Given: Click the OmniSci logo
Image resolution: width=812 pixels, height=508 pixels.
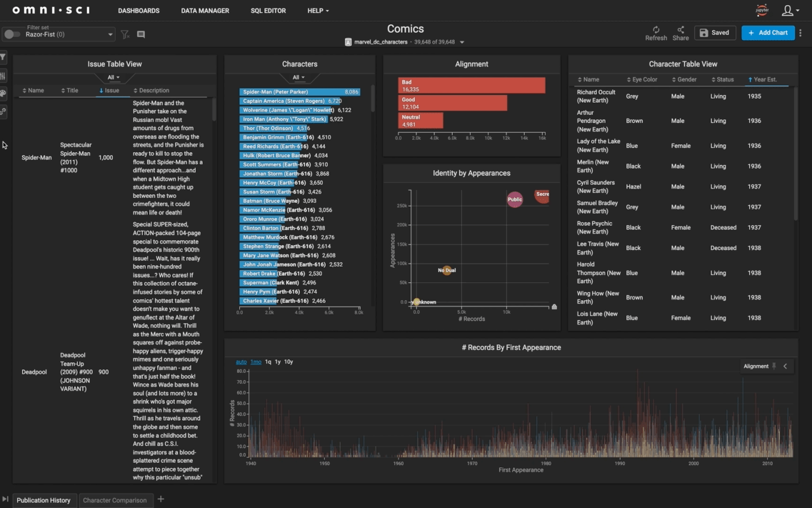Looking at the screenshot, I should [51, 10].
